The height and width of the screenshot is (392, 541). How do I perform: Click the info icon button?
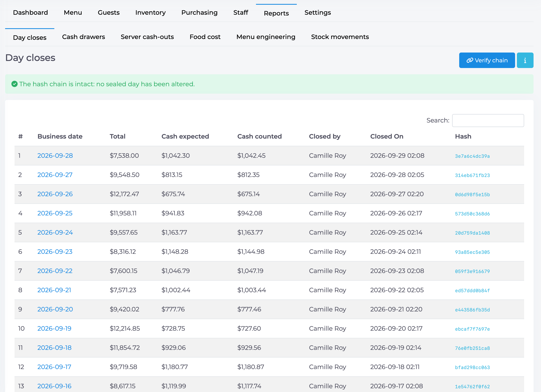coord(525,60)
